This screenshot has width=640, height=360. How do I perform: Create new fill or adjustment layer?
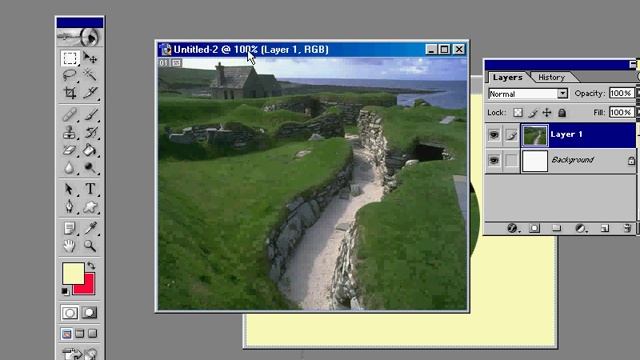click(x=581, y=228)
